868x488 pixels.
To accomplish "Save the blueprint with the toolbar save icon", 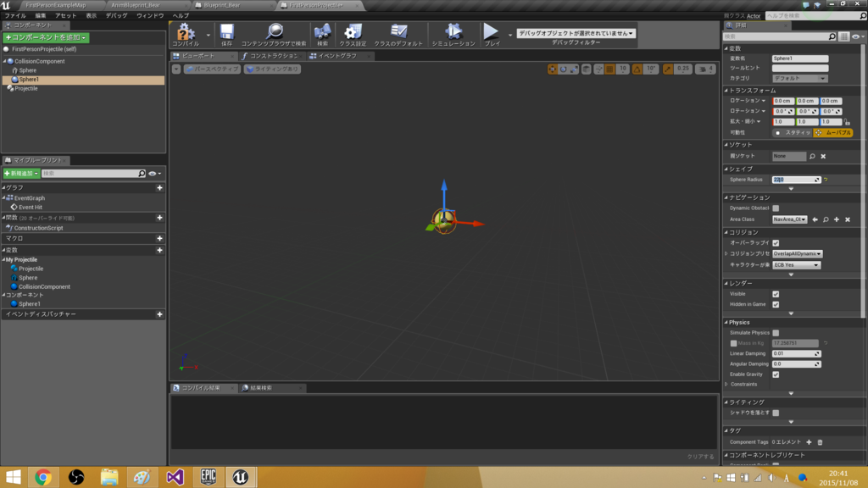I will (x=227, y=34).
